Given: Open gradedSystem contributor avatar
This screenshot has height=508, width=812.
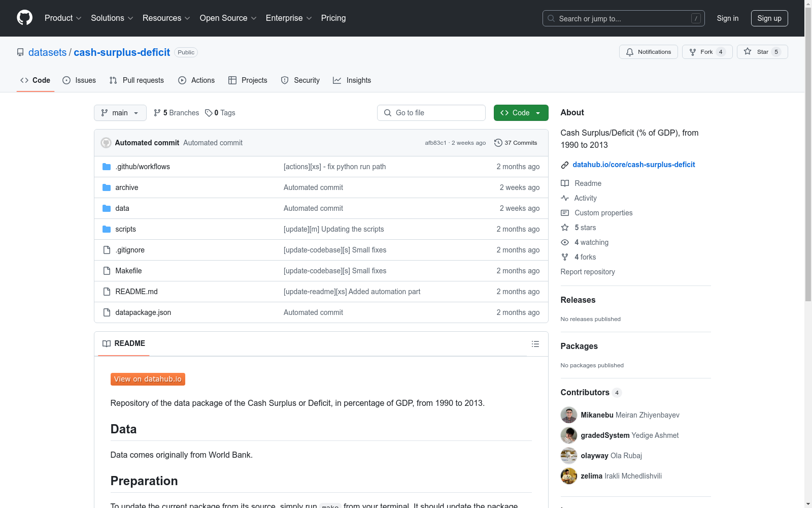Looking at the screenshot, I should click(569, 435).
